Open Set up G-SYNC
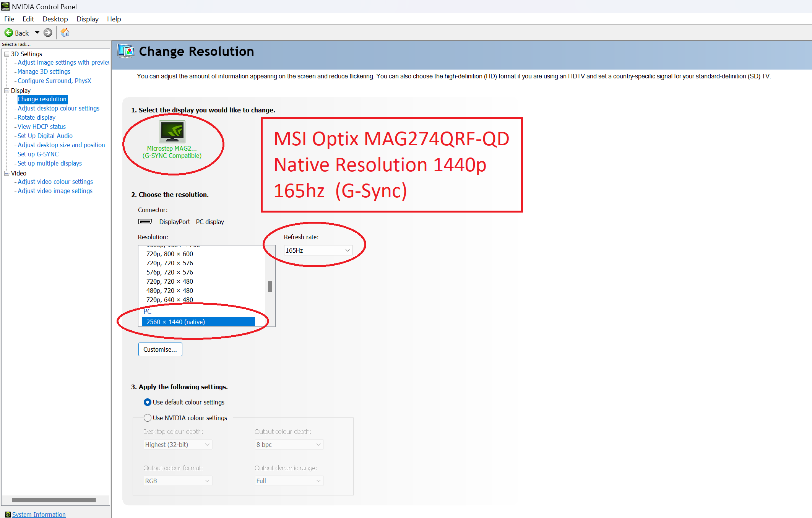This screenshot has width=812, height=518. [x=38, y=154]
